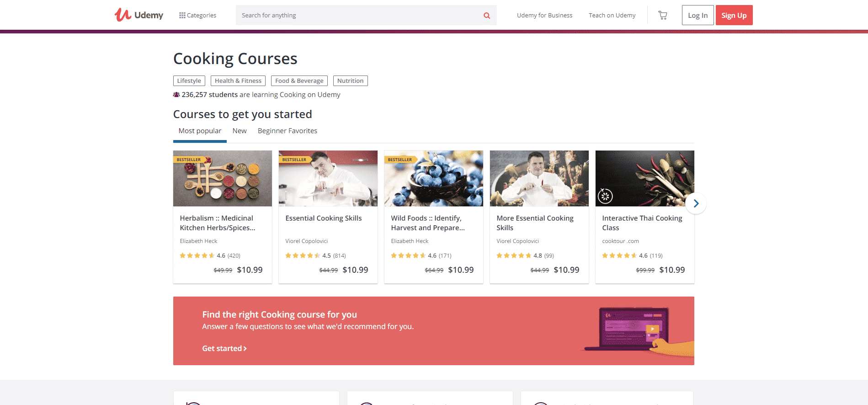Open Herbalism Medicinal Kitchen Herbs thumbnail
The image size is (868, 405).
[223, 178]
